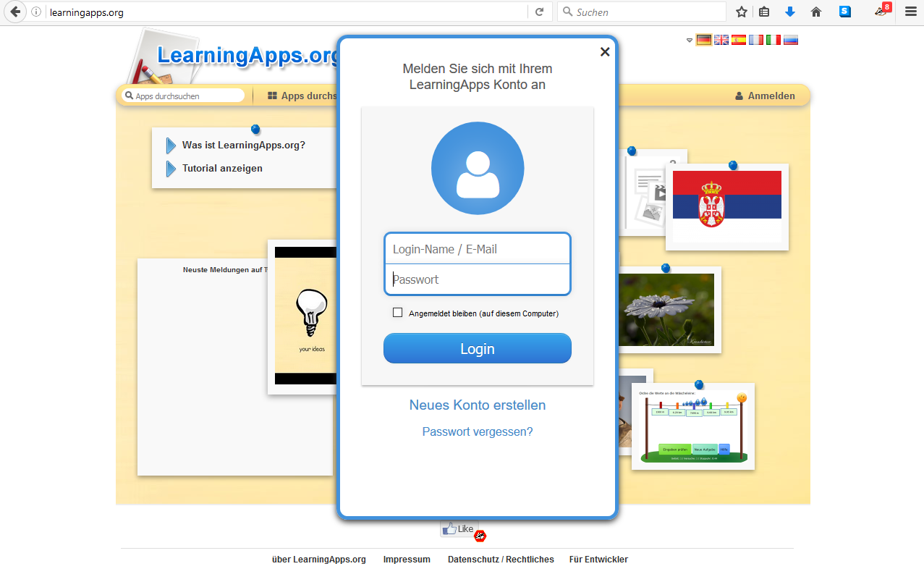Bookmark this page with the star icon
The image size is (924, 582).
click(742, 12)
